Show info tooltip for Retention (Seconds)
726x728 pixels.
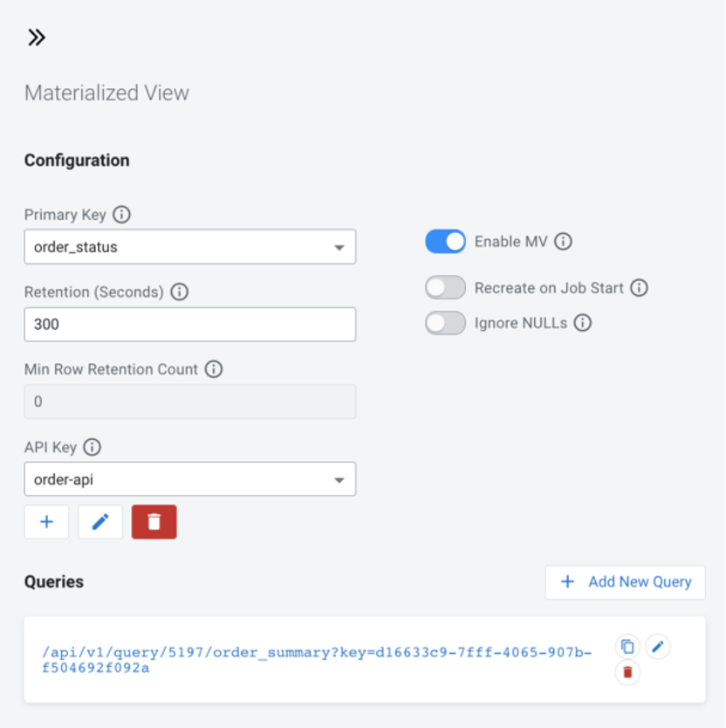[x=179, y=292]
